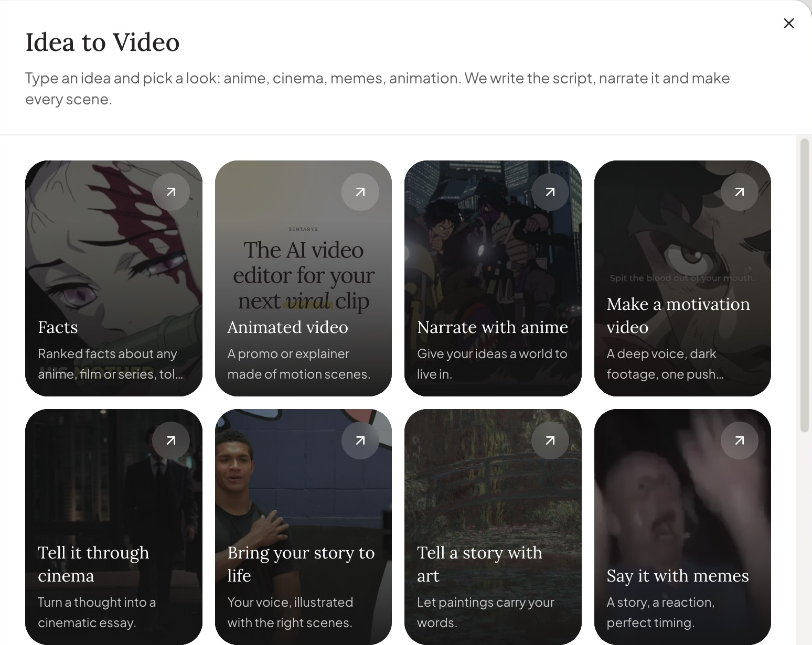Click arrow icon on Make a motivation video
The height and width of the screenshot is (645, 812).
point(740,192)
